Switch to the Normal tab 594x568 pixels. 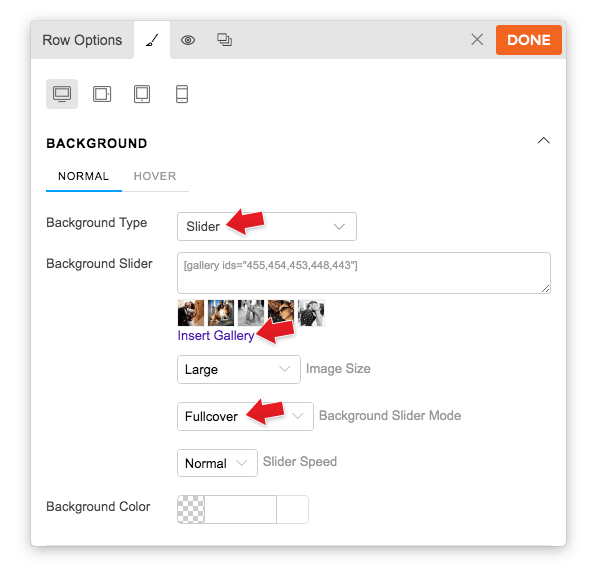coord(83,176)
